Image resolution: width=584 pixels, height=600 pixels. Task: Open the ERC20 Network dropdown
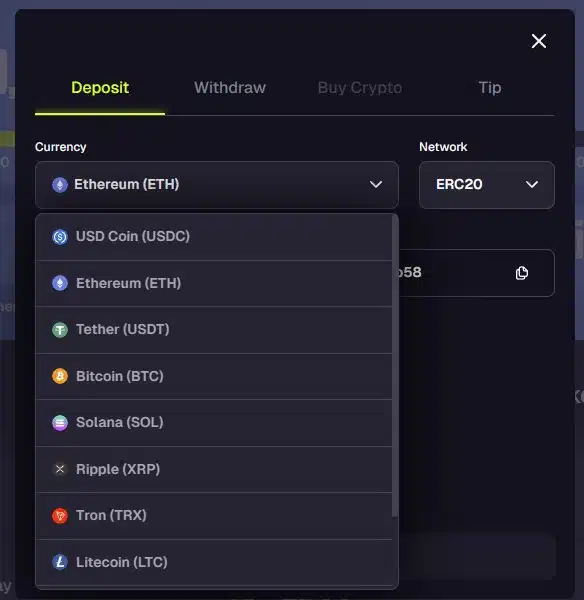click(x=486, y=185)
